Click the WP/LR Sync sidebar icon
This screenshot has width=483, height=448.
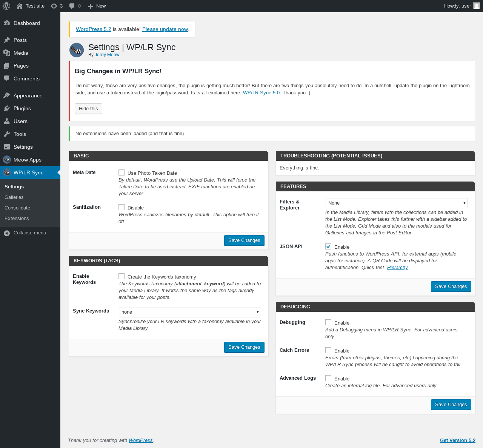[7, 172]
